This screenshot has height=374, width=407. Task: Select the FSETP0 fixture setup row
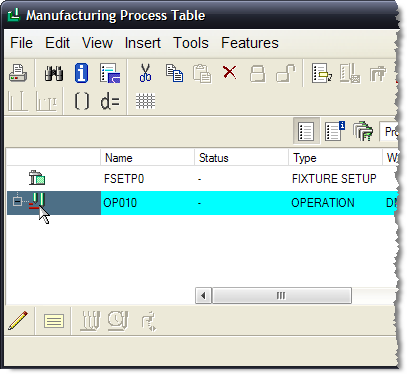(x=202, y=179)
